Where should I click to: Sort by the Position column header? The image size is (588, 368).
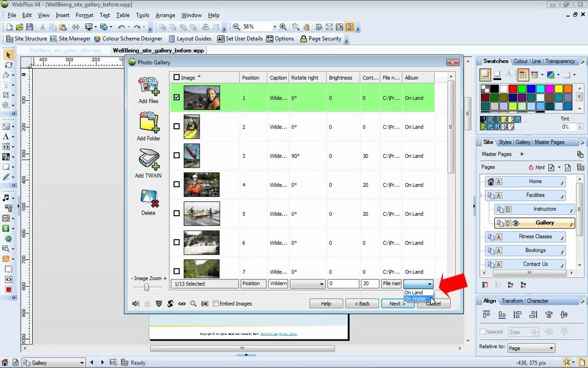tap(253, 78)
